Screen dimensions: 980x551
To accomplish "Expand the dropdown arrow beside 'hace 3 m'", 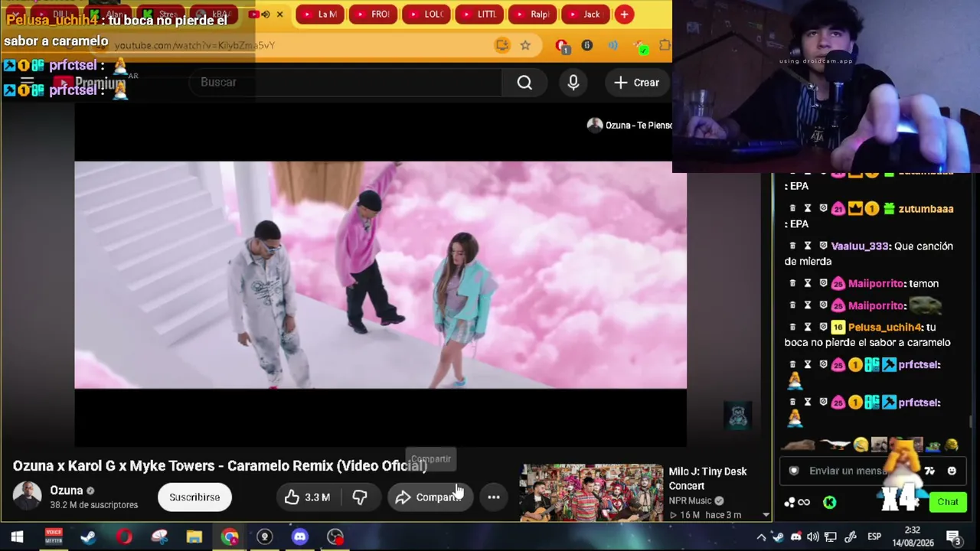I will tap(766, 515).
